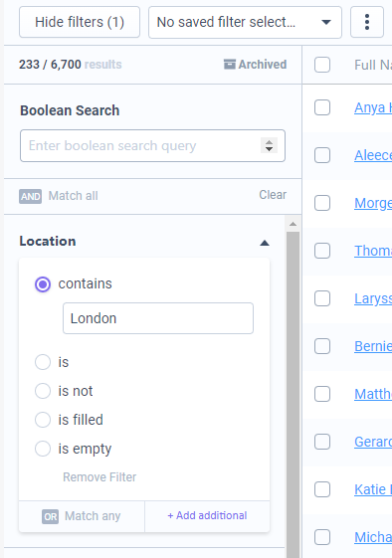Click the Archived box icon
This screenshot has height=558, width=392.
tap(229, 64)
